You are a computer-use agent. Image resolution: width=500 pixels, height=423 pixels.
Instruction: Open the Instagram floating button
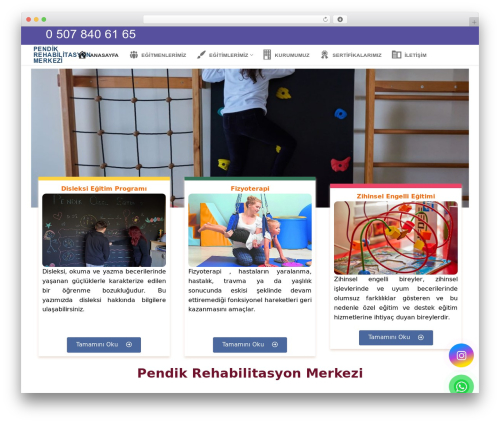pyautogui.click(x=461, y=355)
